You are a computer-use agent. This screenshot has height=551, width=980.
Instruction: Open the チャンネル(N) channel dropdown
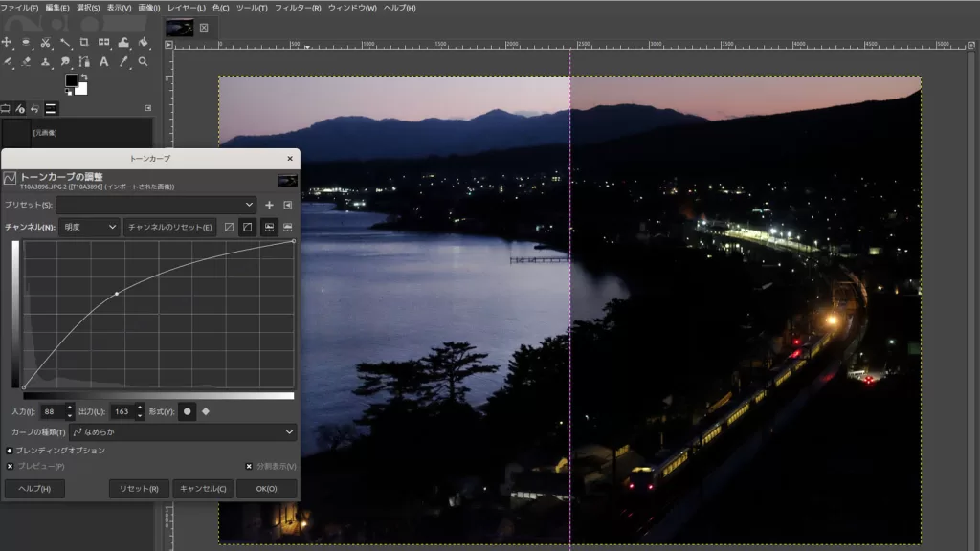[x=88, y=227]
